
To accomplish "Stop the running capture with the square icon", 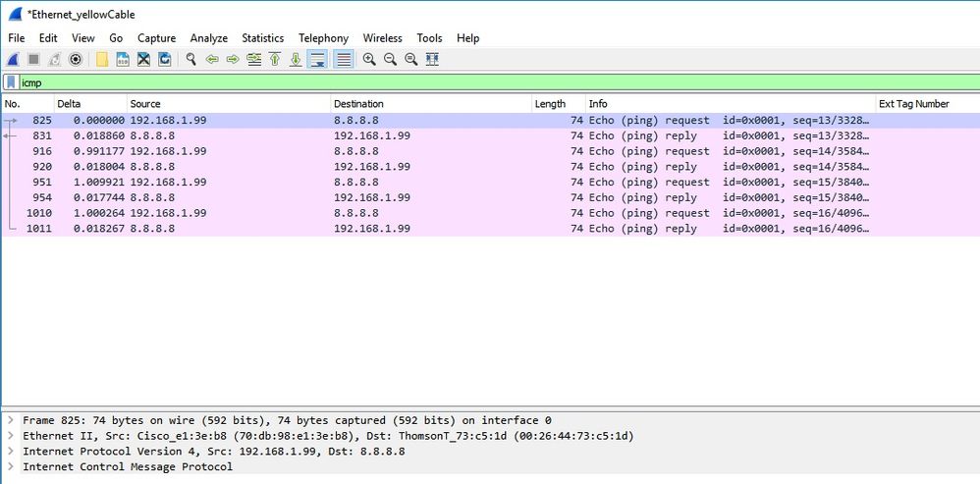I will [x=33, y=59].
